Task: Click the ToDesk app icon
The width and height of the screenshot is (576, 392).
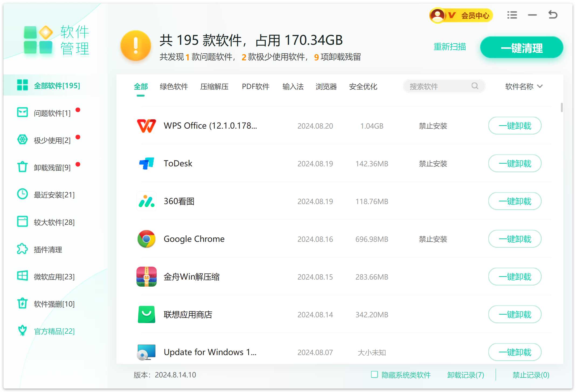Action: 146,163
